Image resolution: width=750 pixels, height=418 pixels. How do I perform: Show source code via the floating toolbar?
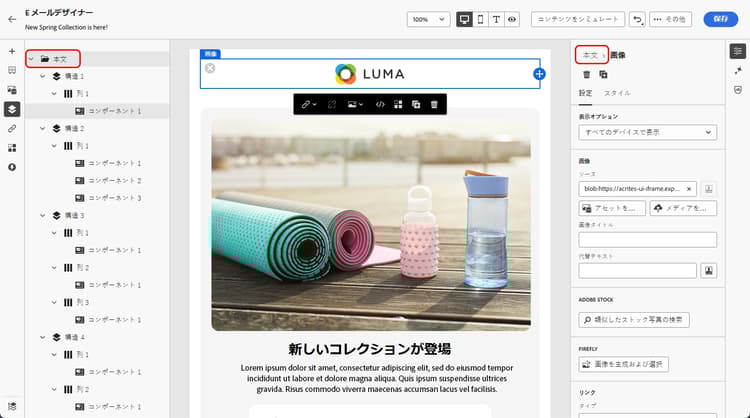pos(380,104)
